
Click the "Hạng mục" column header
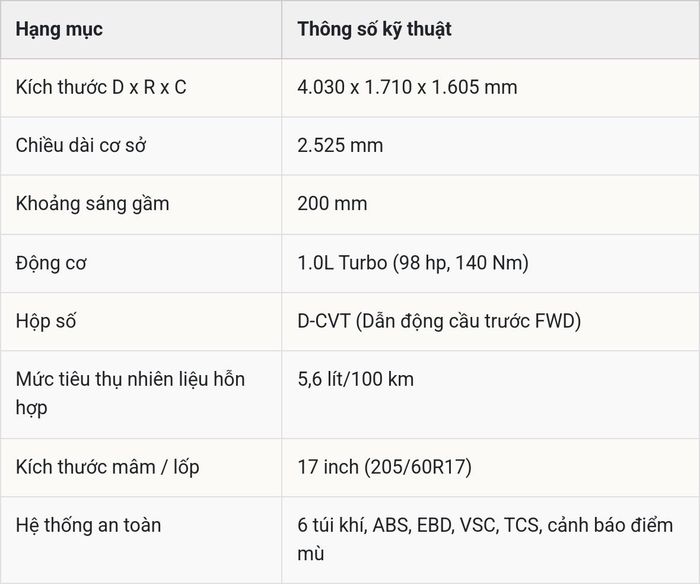click(59, 30)
